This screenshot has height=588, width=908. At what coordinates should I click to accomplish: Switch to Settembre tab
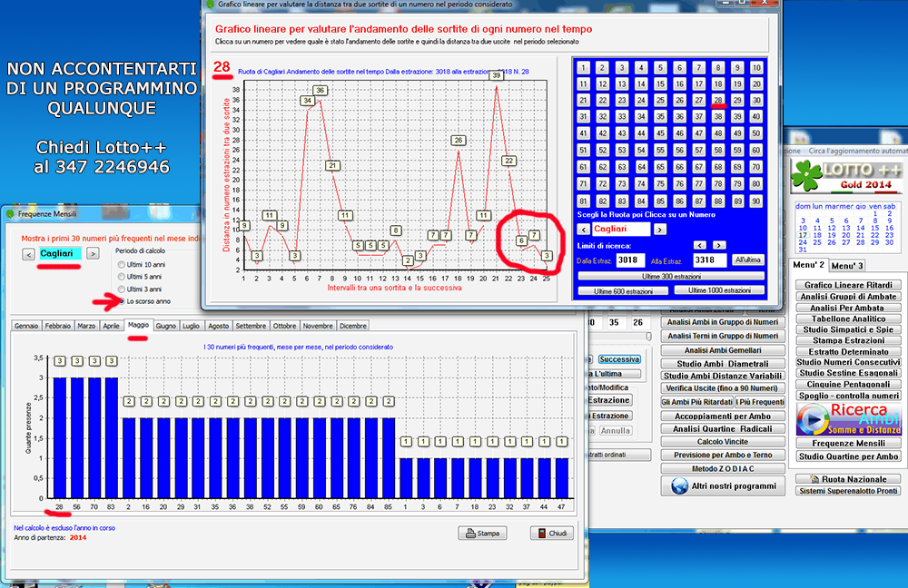click(251, 326)
